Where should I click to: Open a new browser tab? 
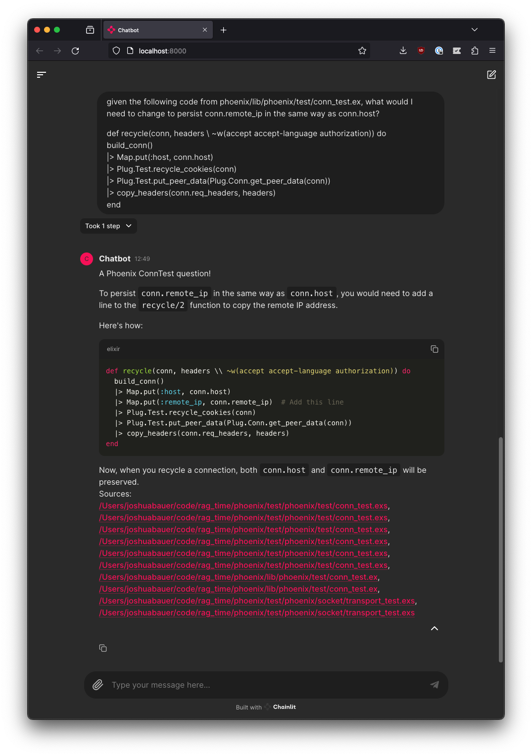coord(223,30)
